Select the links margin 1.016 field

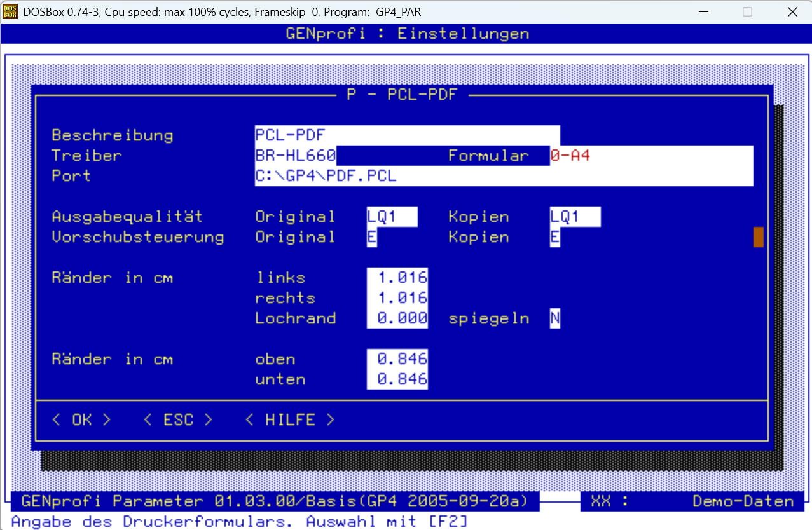[x=397, y=278]
